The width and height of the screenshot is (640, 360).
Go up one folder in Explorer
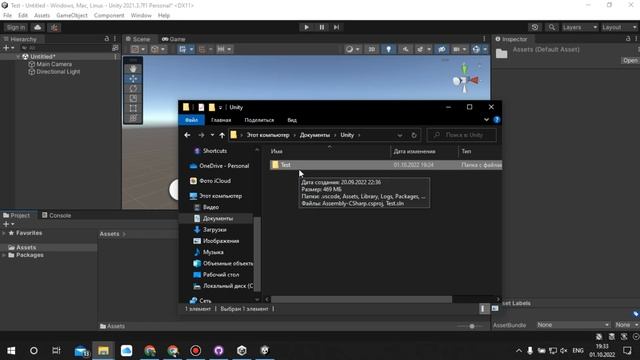tap(222, 135)
